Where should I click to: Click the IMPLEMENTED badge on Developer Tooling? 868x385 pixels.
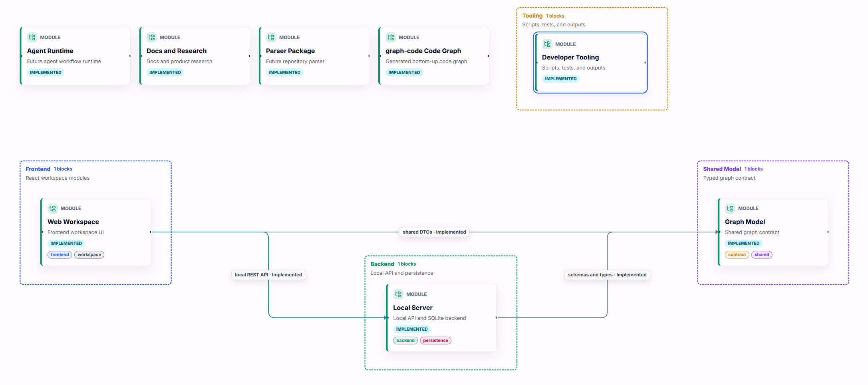point(561,79)
